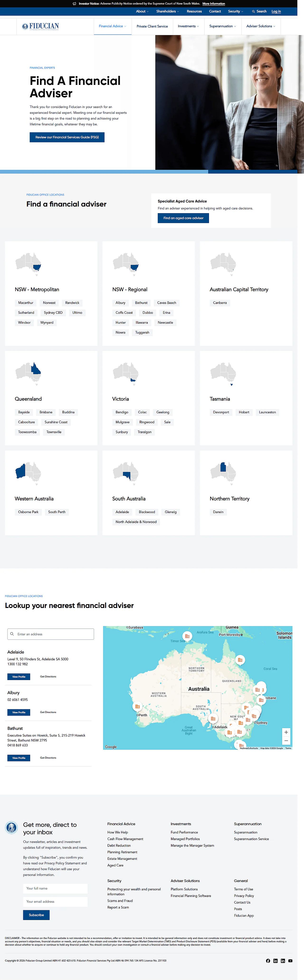Open the Financial Planning Software footer link
This screenshot has height=980, width=304.
click(x=191, y=896)
